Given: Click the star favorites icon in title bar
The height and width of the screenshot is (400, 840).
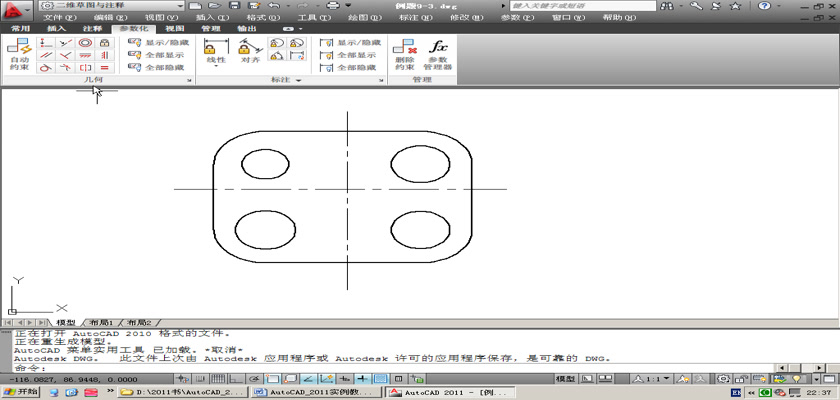Looking at the screenshot, I should pos(736,6).
